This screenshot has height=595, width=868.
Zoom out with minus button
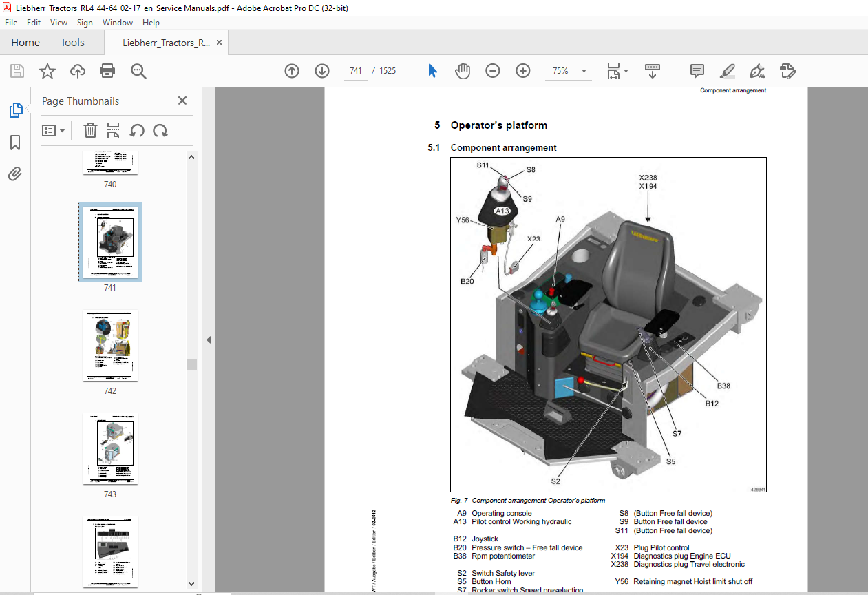493,71
